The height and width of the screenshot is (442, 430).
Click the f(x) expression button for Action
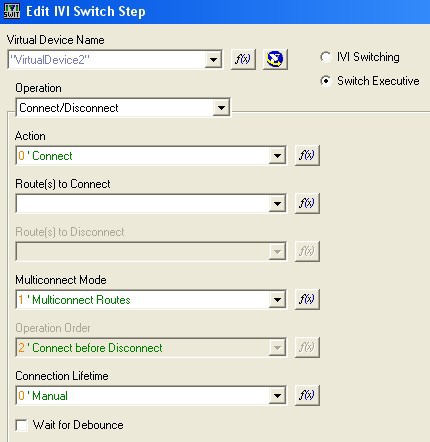tap(307, 155)
